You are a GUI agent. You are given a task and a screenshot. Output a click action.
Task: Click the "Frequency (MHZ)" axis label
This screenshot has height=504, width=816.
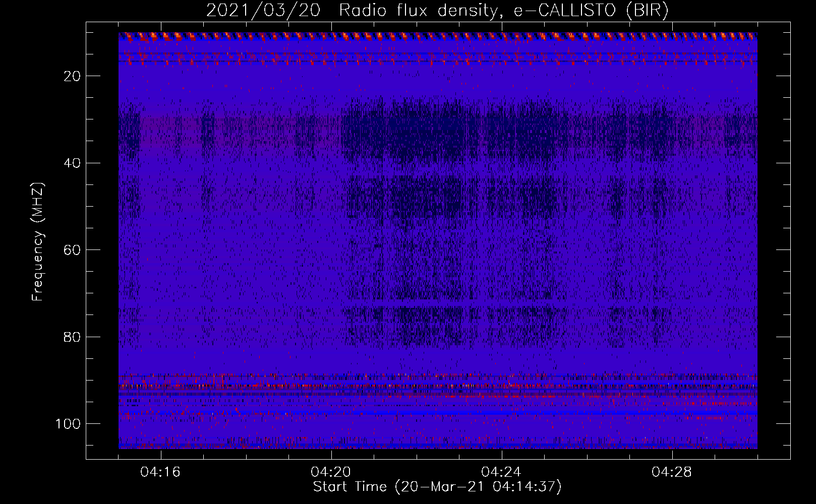click(38, 241)
